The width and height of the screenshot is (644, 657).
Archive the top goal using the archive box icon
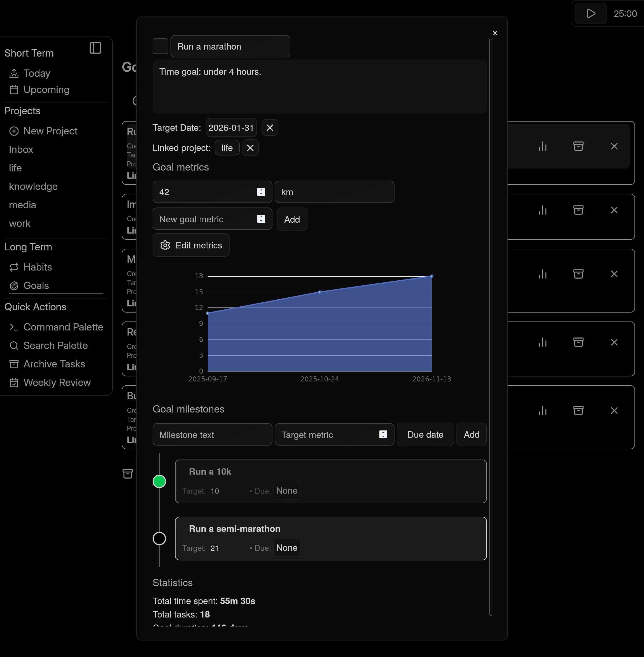578,146
